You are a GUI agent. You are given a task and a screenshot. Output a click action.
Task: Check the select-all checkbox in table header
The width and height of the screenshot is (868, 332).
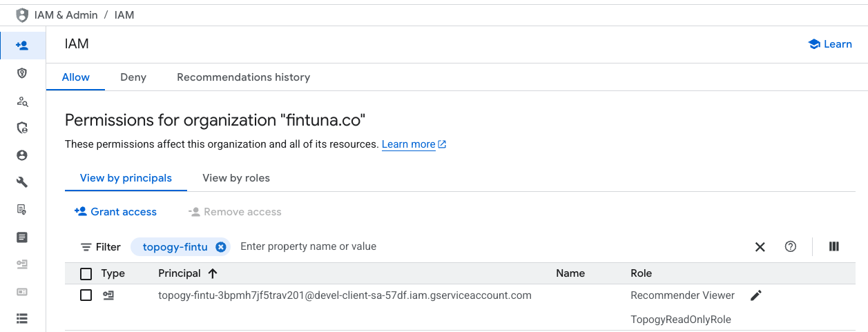click(86, 274)
